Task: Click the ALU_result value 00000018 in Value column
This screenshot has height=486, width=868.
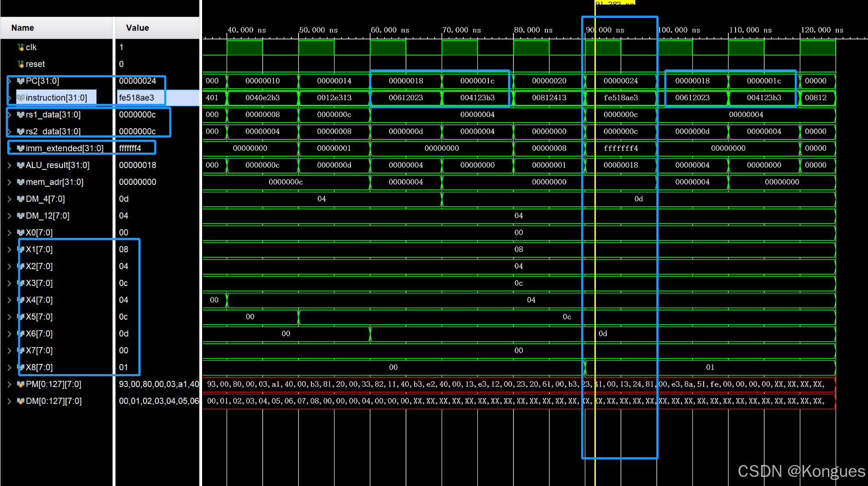Action: [x=137, y=165]
